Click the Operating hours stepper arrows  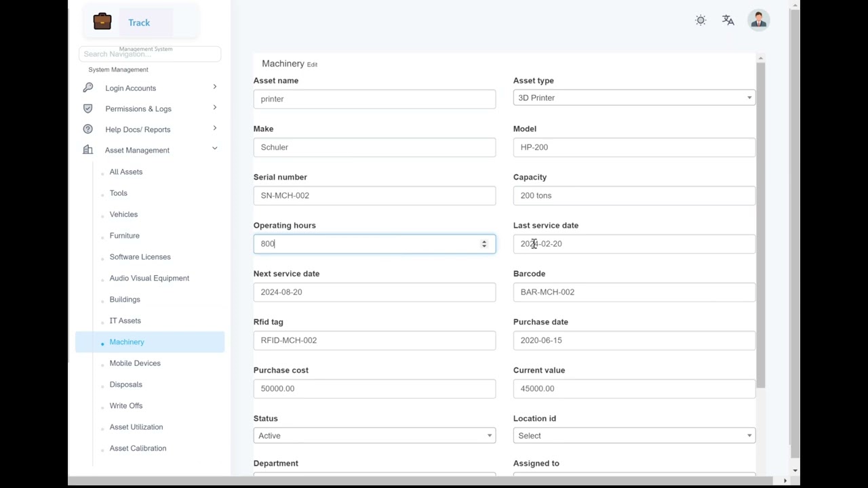484,244
